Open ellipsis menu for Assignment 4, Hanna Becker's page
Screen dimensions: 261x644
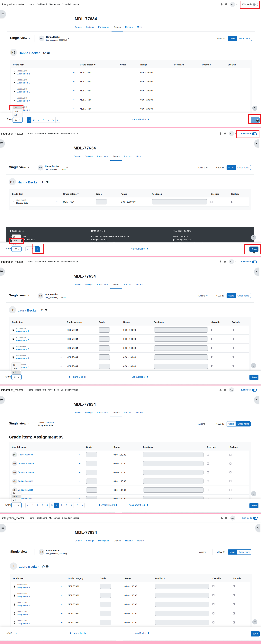(x=74, y=100)
